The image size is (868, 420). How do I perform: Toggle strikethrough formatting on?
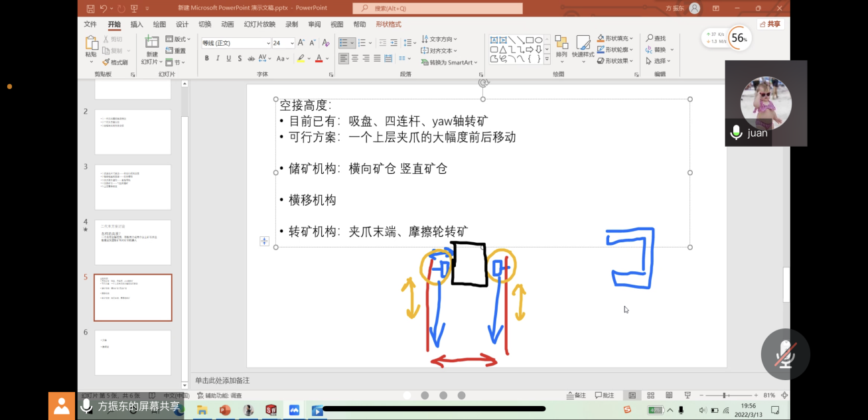[240, 58]
